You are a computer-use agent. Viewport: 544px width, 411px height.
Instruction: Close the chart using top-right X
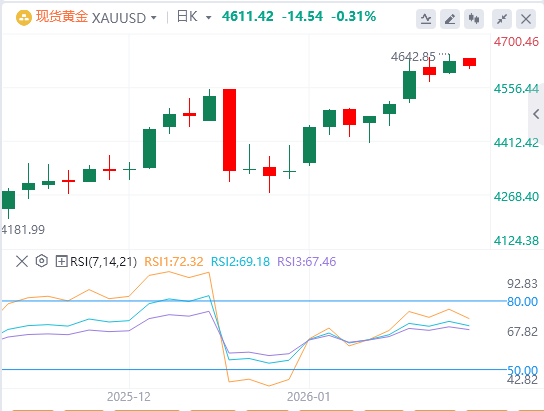(526, 19)
